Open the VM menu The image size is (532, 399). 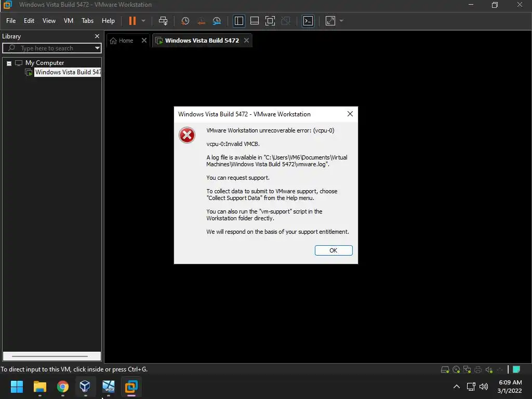69,21
